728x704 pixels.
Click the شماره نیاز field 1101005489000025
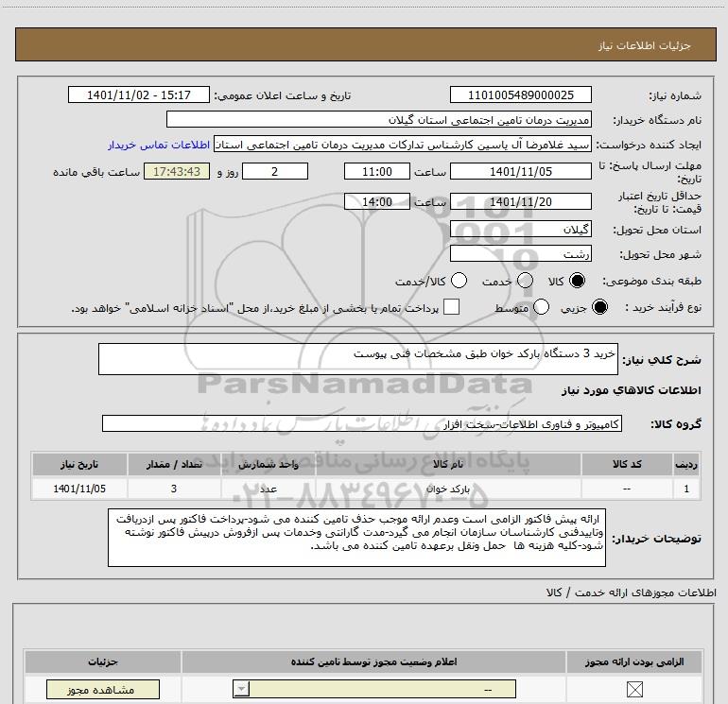520,94
